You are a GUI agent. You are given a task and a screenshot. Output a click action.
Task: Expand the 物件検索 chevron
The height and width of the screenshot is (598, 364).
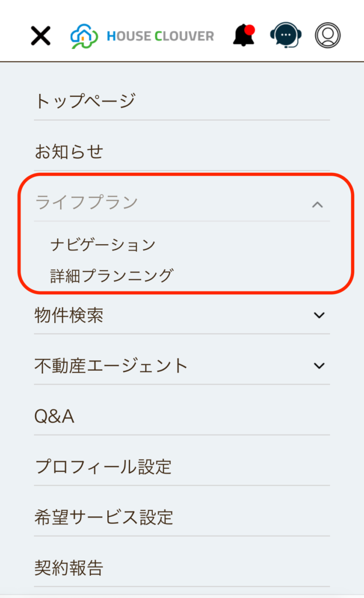click(319, 315)
